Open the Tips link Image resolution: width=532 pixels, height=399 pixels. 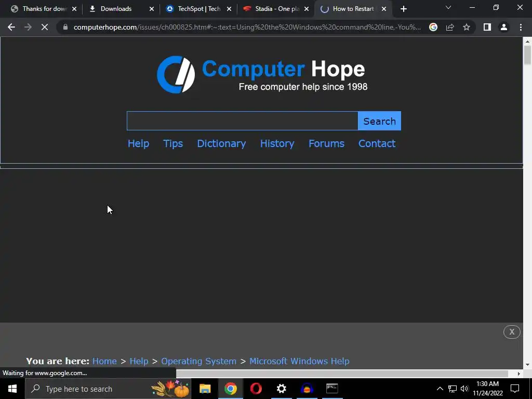[173, 143]
